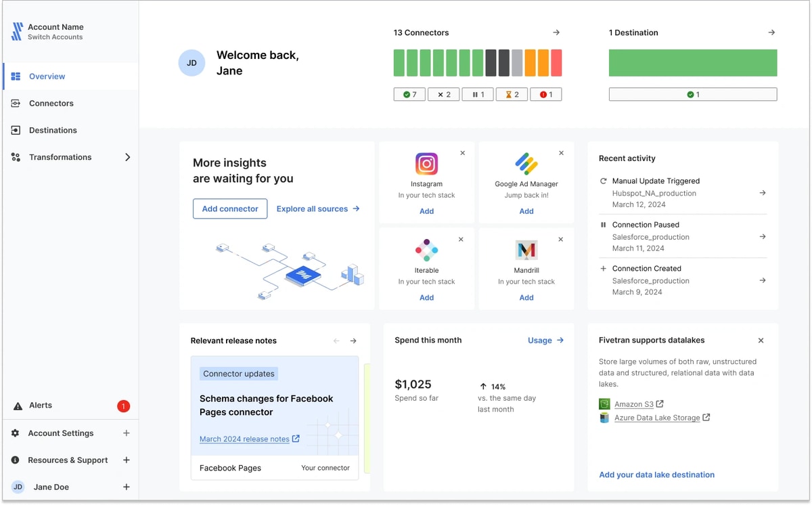Screen dimensions: 812x505
Task: Click Switch Accounts link
Action: click(x=55, y=37)
